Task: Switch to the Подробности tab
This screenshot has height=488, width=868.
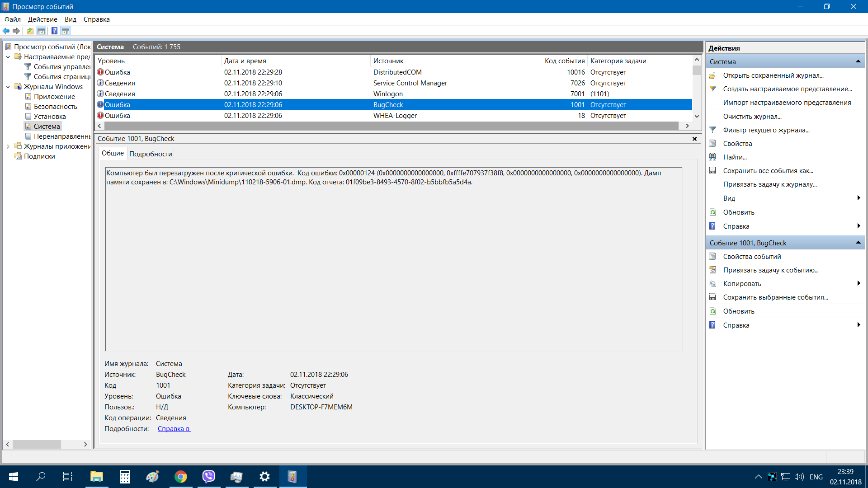Action: 151,154
